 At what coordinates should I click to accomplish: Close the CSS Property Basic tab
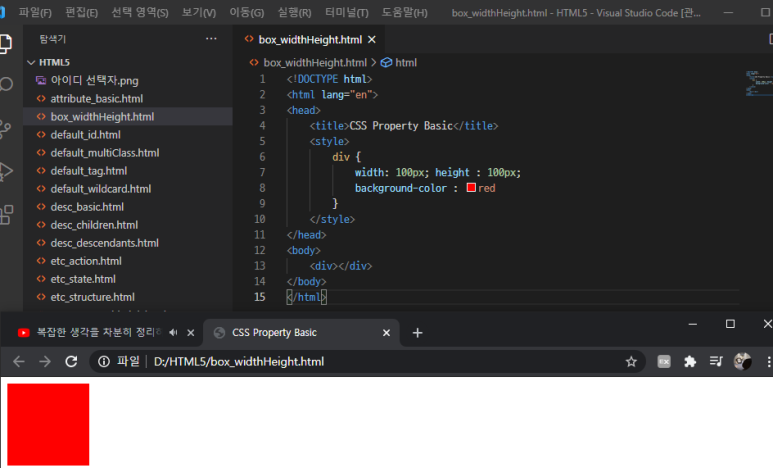386,333
